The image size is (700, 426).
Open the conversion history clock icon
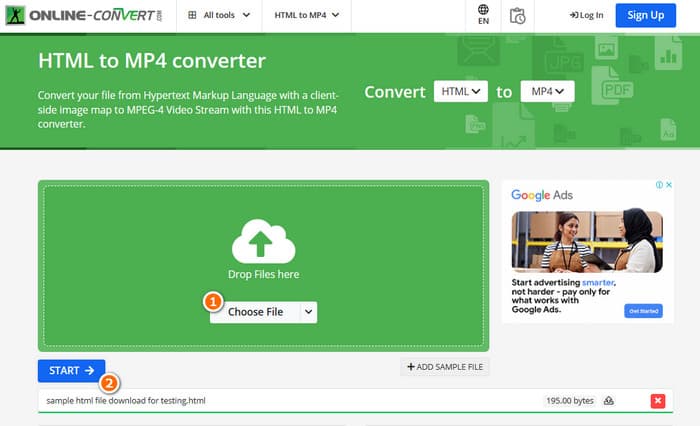pos(517,16)
